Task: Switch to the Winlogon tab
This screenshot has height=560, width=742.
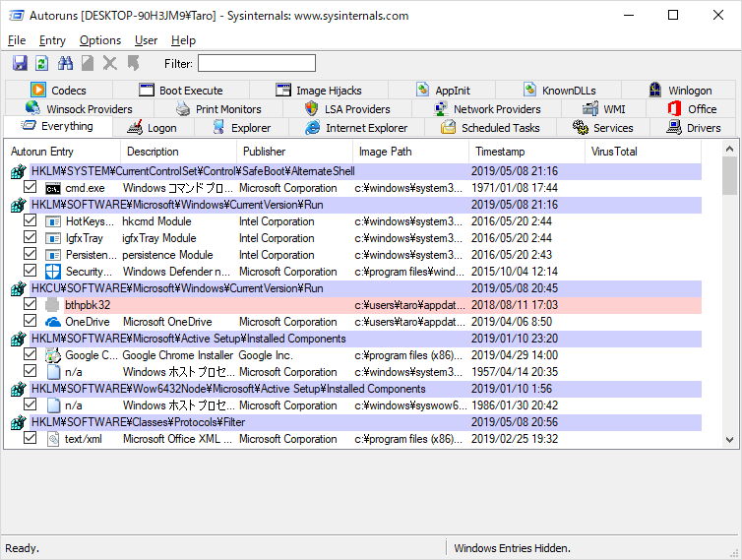Action: click(x=680, y=90)
